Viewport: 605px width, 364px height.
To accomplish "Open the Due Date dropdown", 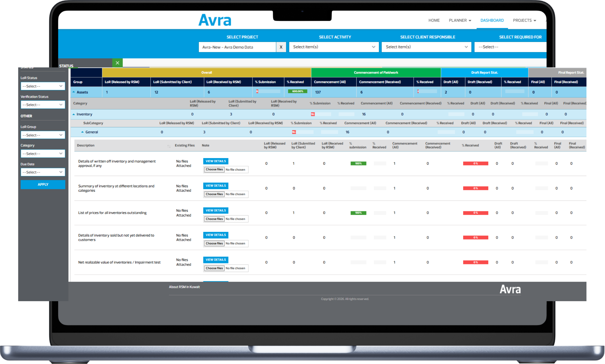I will (43, 172).
